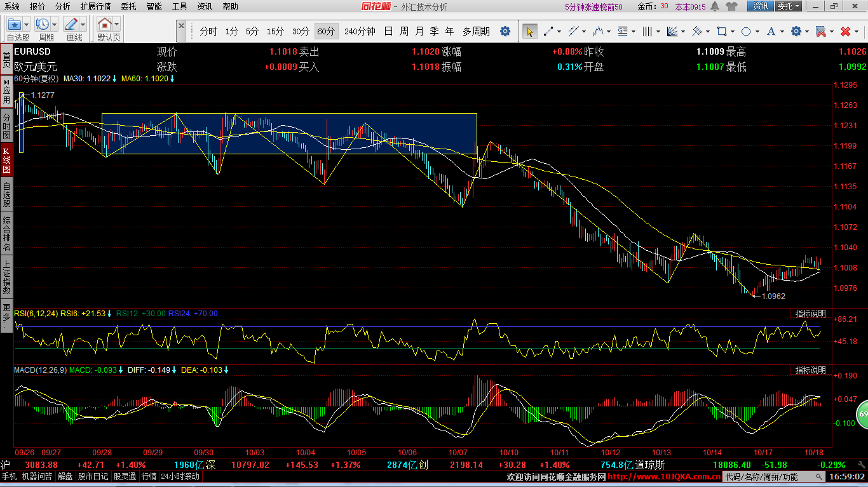Click the 5分钟涨速榜前50 link
This screenshot has width=868, height=487.
(593, 6)
